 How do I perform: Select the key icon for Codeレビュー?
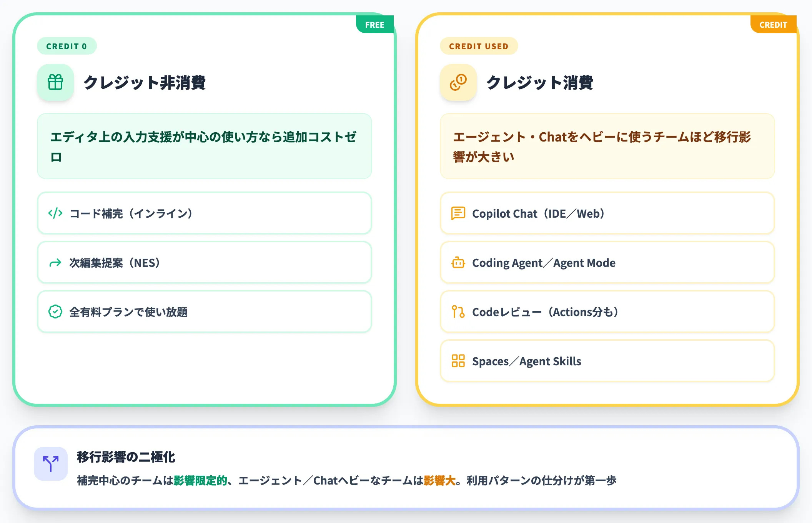click(458, 312)
